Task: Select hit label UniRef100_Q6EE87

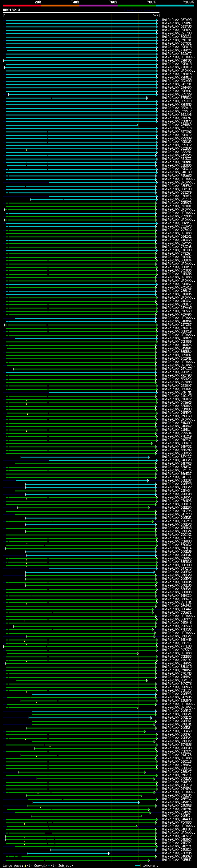Action: [177, 481]
